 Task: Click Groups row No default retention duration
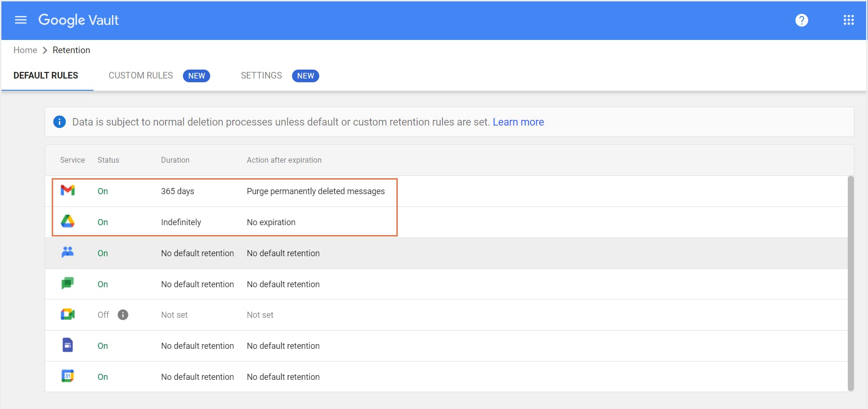(197, 253)
